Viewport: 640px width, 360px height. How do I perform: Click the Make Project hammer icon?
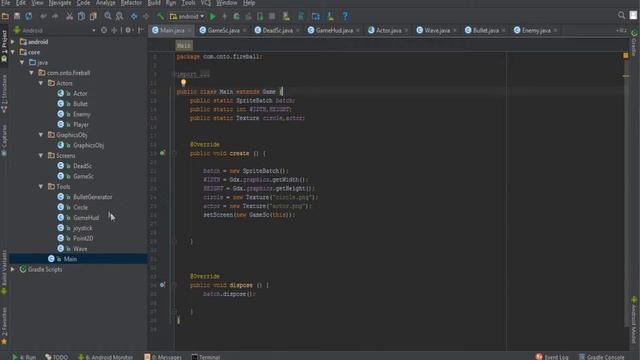click(160, 16)
